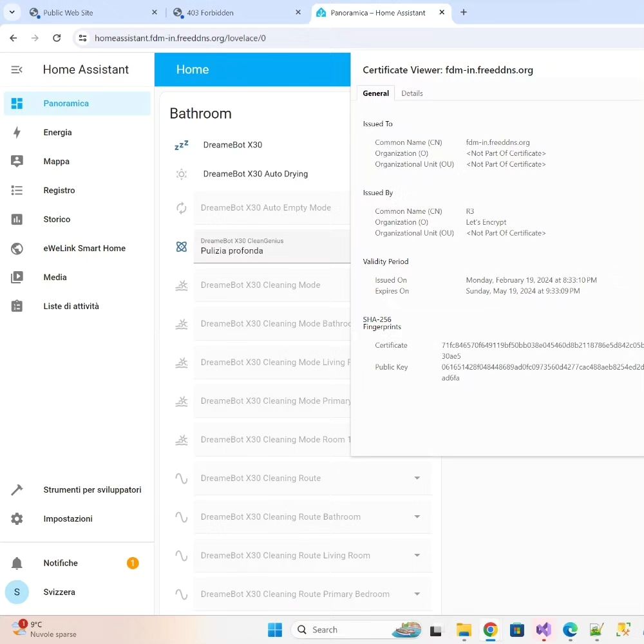Open DreameBot X30 entity details

click(232, 145)
